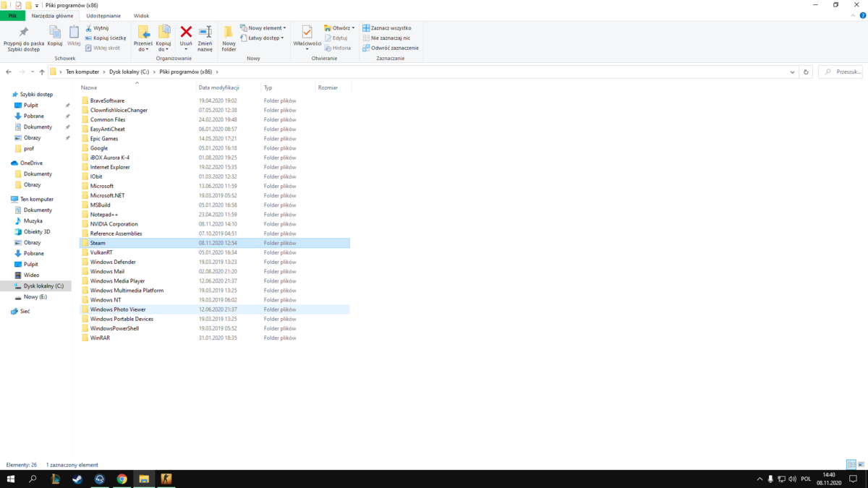Screen dimensions: 868x488
Task: Expand the Nowy element dropdown
Action: point(263,28)
